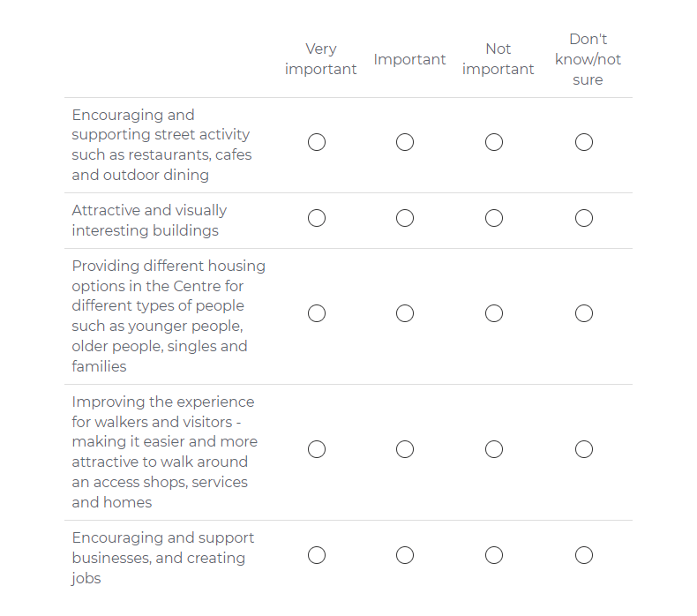Mark businesses and jobs Not important
697x616 pixels.
(x=494, y=555)
